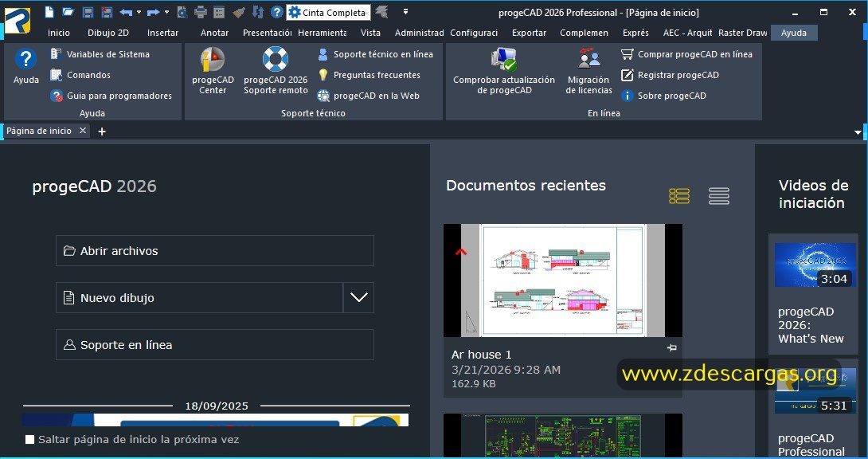The image size is (868, 459).
Task: Click the blue question mark icon in quick toolbar
Action: [x=277, y=12]
